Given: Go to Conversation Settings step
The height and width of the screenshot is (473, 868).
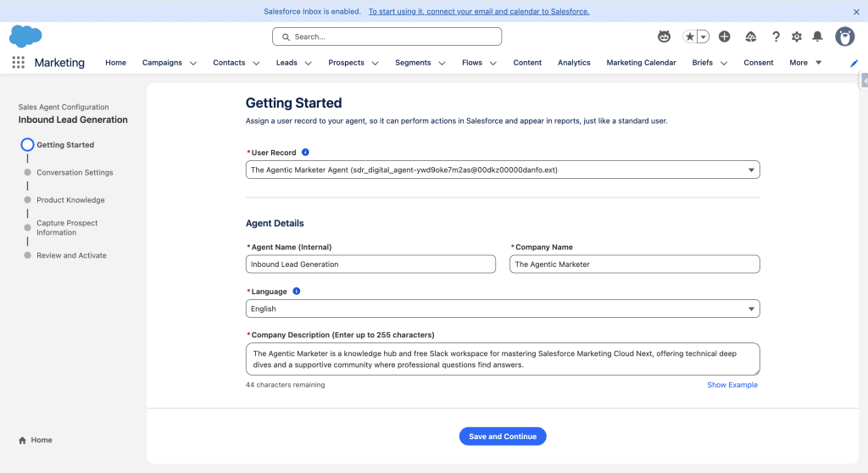Looking at the screenshot, I should 75,173.
